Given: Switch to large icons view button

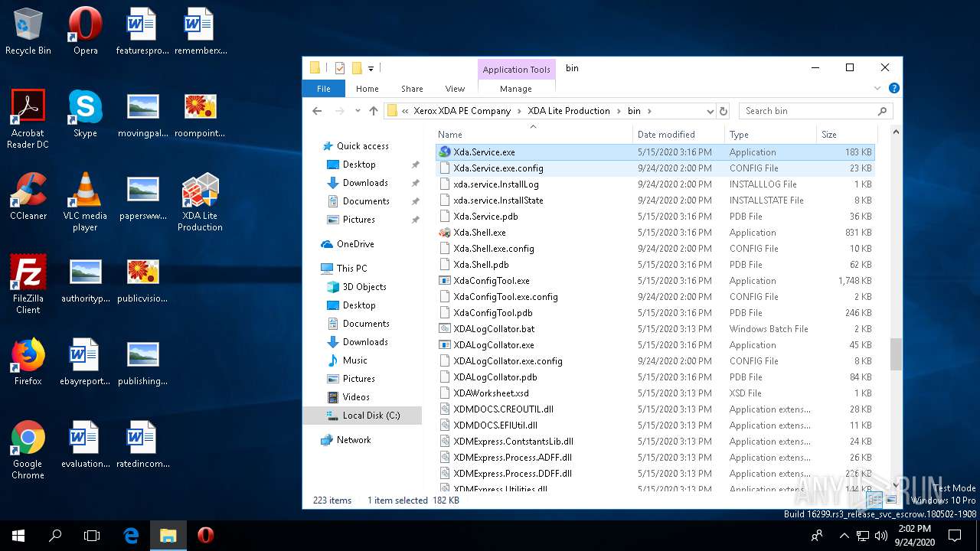Looking at the screenshot, I should [891, 500].
